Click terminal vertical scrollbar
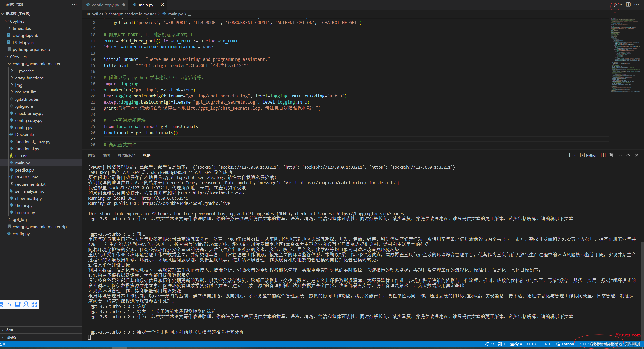The image size is (644, 349). coord(642,291)
